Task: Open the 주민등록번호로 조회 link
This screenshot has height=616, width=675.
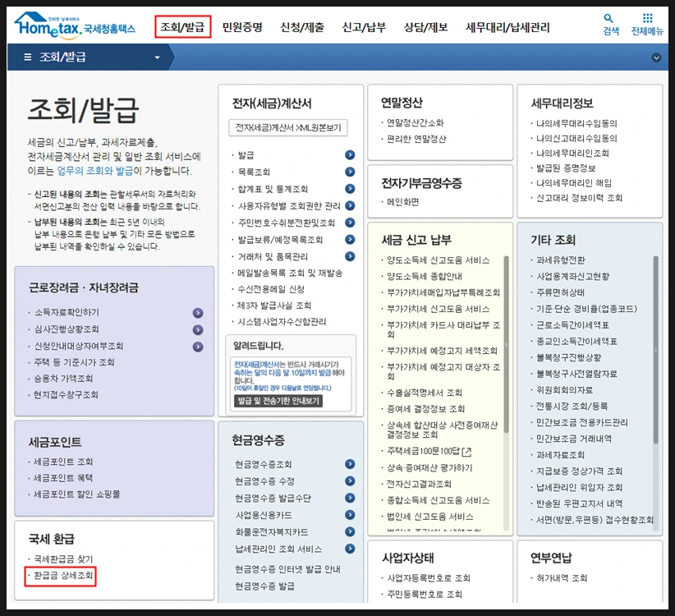Action: (425, 595)
